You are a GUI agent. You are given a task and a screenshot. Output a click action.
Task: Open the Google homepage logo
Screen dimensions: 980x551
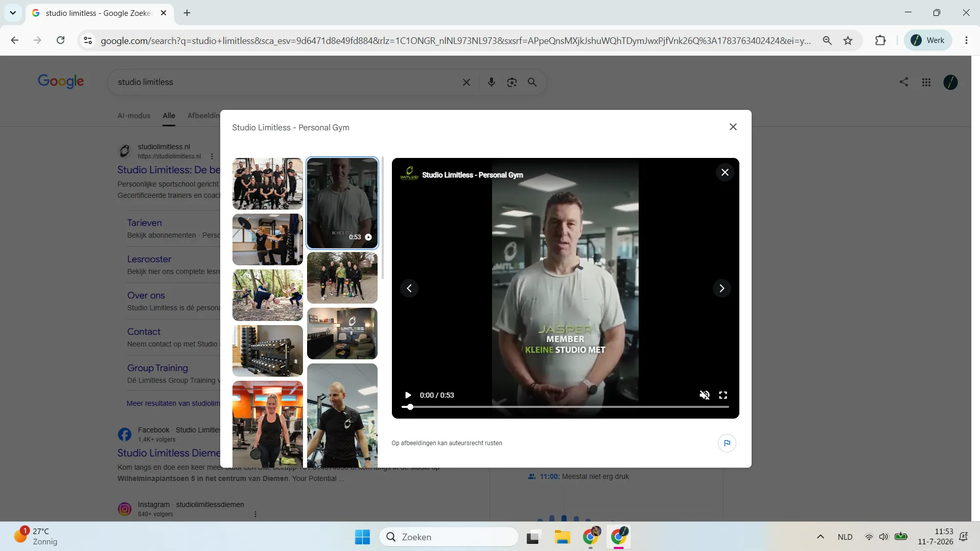coord(61,81)
